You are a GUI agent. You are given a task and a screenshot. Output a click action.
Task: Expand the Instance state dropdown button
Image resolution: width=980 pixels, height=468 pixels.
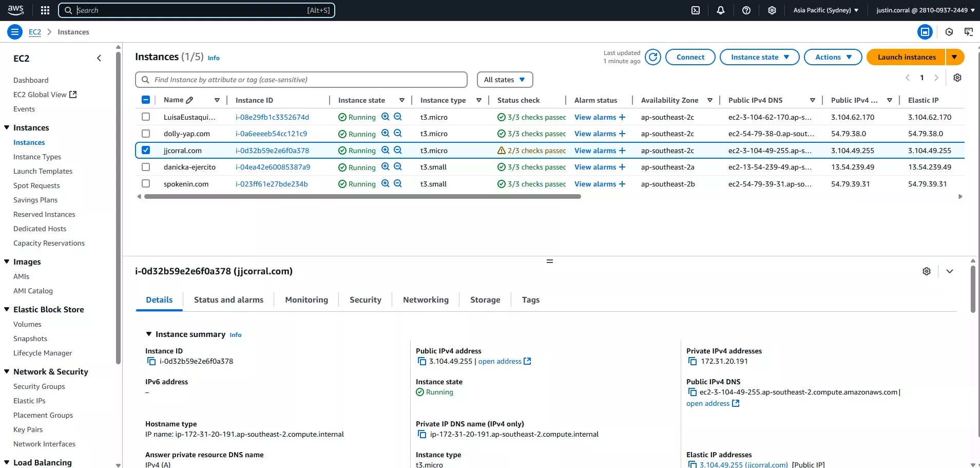[x=759, y=57]
